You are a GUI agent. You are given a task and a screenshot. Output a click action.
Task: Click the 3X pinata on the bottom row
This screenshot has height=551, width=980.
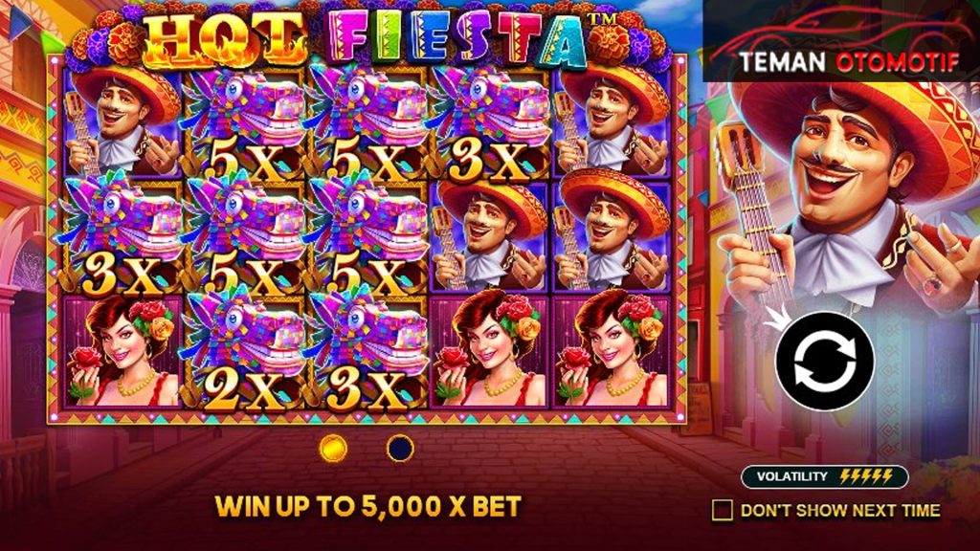click(367, 353)
